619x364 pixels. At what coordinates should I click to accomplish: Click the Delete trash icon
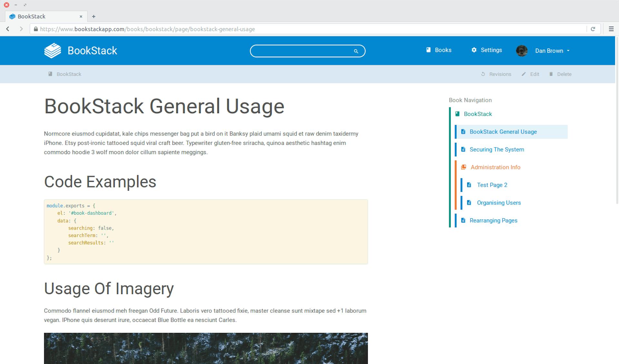point(551,74)
